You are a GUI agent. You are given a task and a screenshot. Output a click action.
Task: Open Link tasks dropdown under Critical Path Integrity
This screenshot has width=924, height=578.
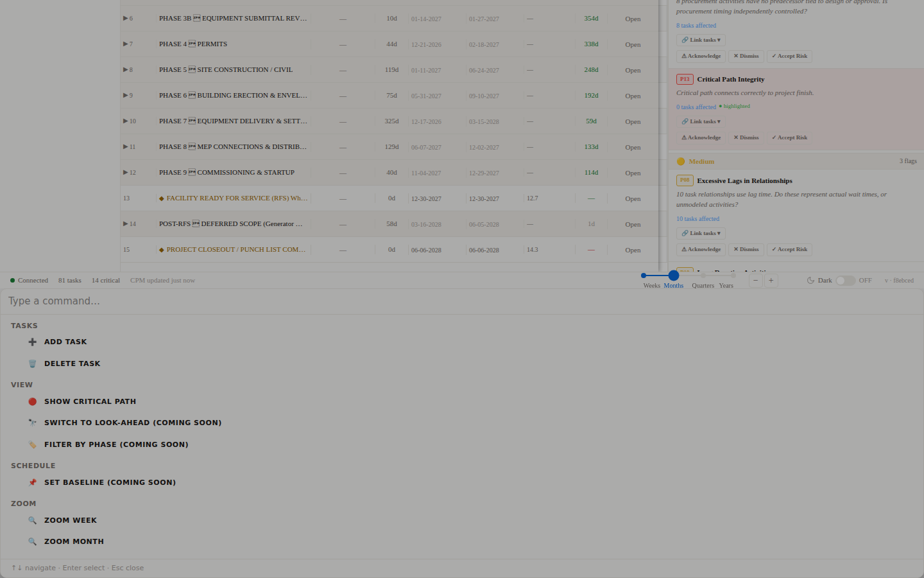tap(701, 121)
